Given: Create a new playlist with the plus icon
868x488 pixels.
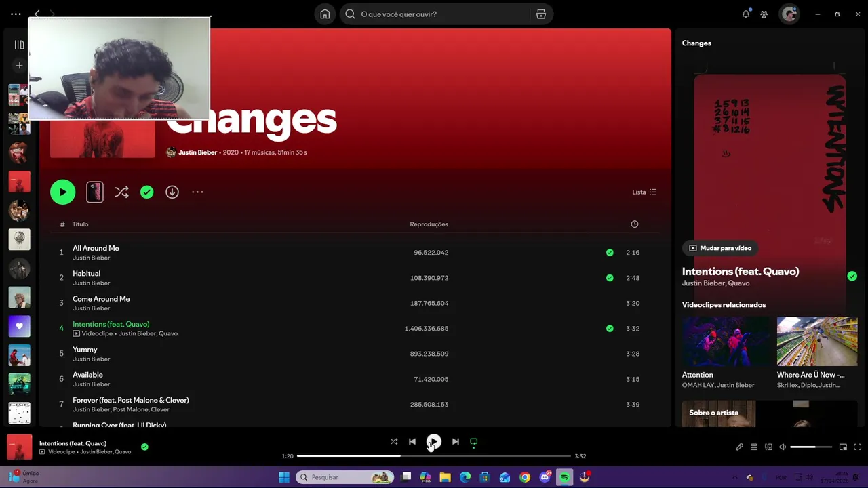Looking at the screenshot, I should 19,66.
